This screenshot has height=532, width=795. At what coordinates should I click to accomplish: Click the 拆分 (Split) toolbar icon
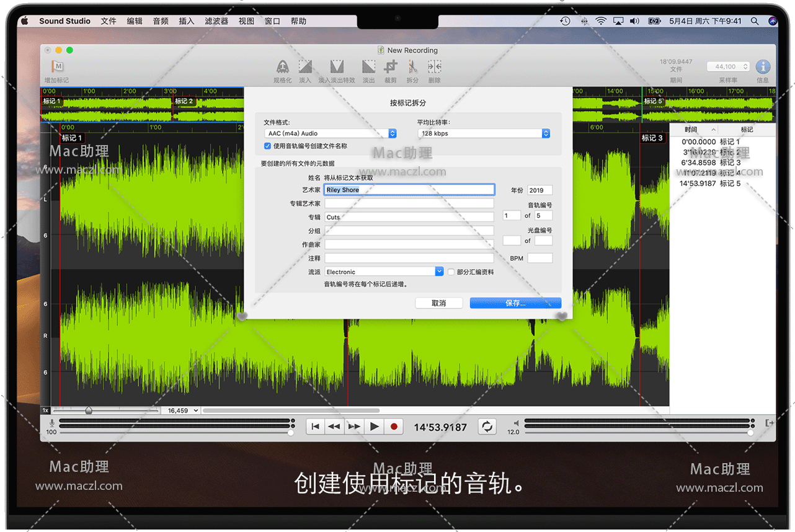[412, 67]
